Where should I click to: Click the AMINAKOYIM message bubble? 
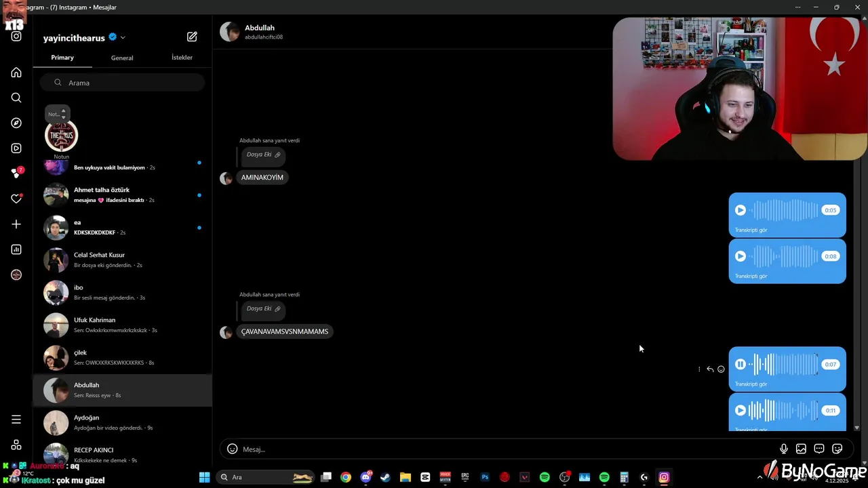pyautogui.click(x=262, y=178)
